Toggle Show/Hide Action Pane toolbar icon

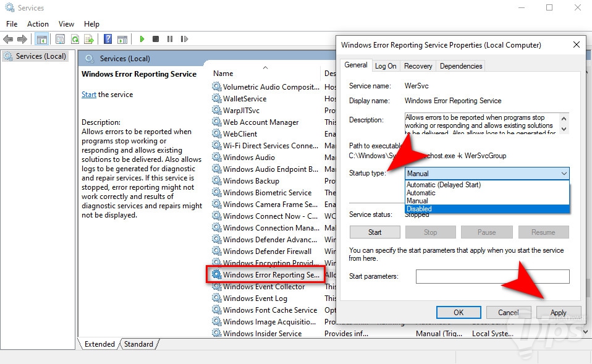click(x=122, y=39)
